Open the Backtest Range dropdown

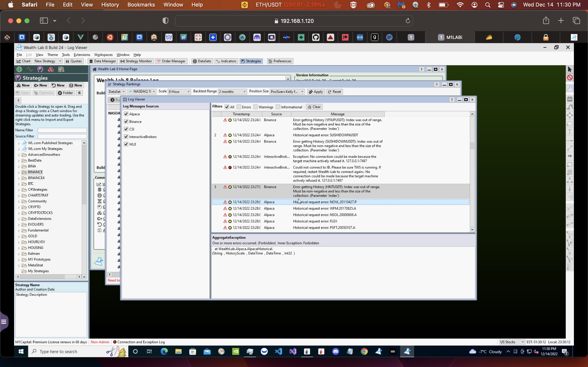[232, 92]
